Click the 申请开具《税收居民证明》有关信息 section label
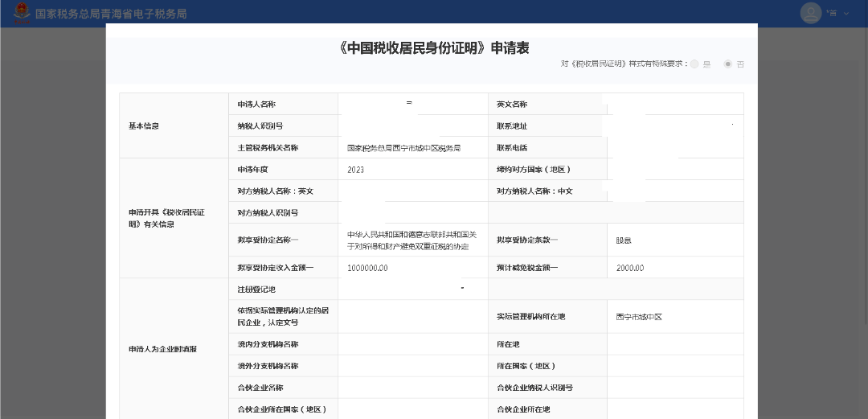This screenshot has width=868, height=419. coord(166,219)
